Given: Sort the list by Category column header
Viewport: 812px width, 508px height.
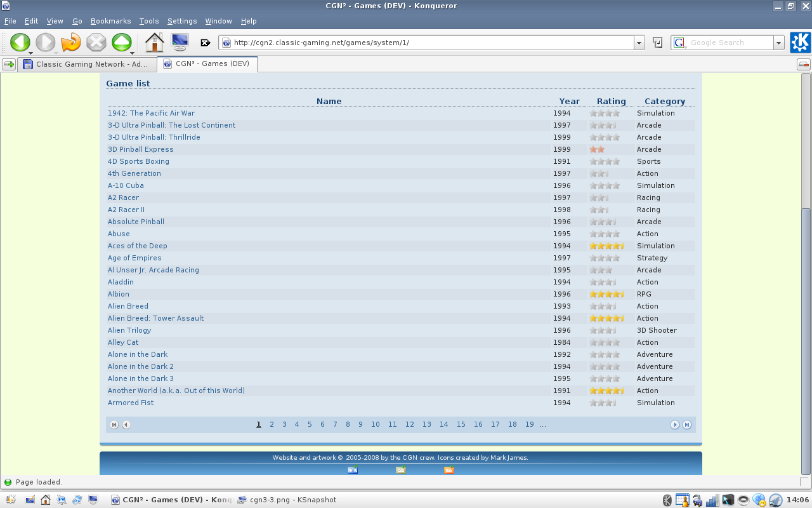Looking at the screenshot, I should (665, 101).
